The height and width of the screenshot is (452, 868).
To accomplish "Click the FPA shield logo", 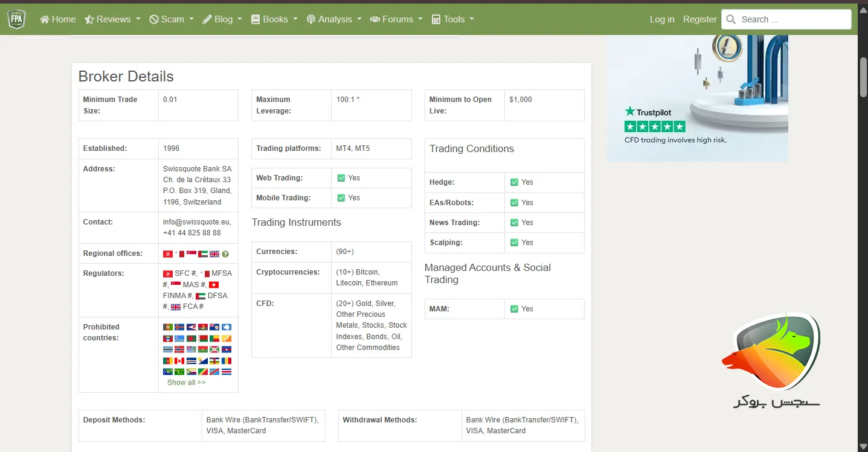I will pos(16,19).
